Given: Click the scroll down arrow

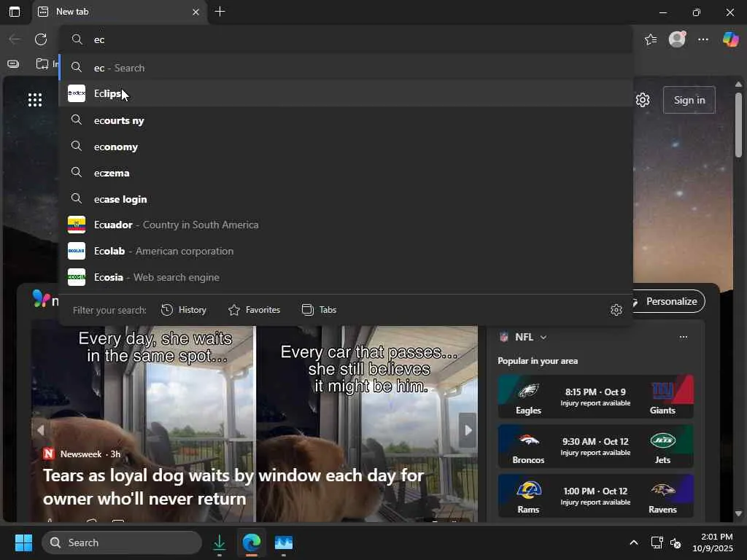Looking at the screenshot, I should (738, 514).
